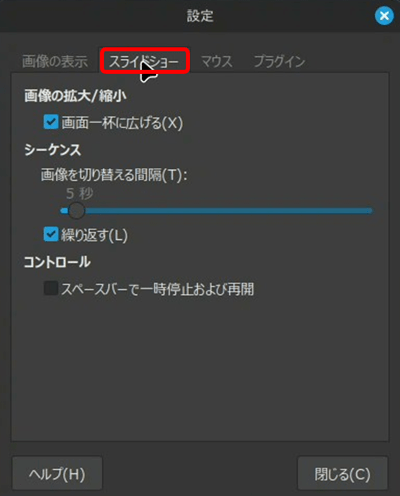Image resolution: width=400 pixels, height=496 pixels.
Task: Click the 画像を切り替える間隔(T): label
Action: (114, 175)
